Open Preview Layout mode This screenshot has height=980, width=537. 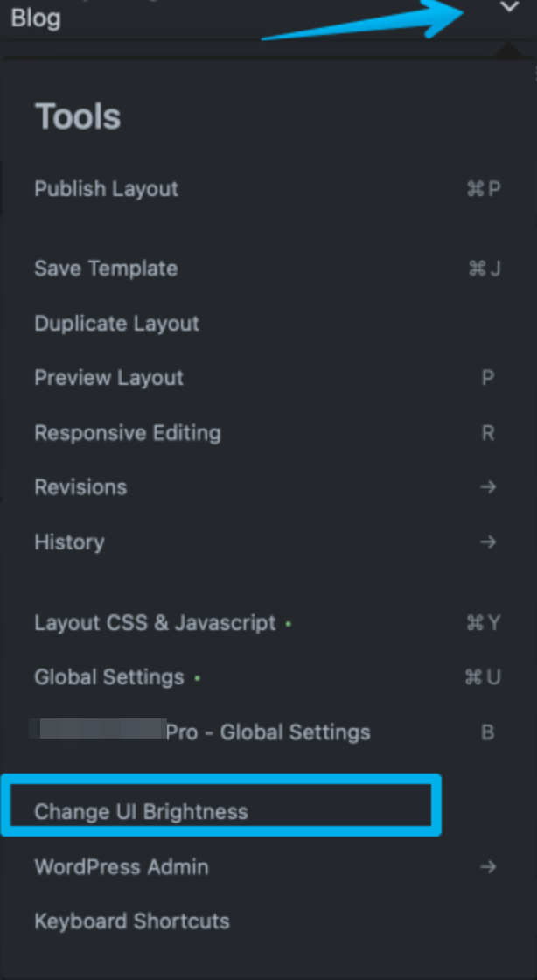pyautogui.click(x=108, y=378)
